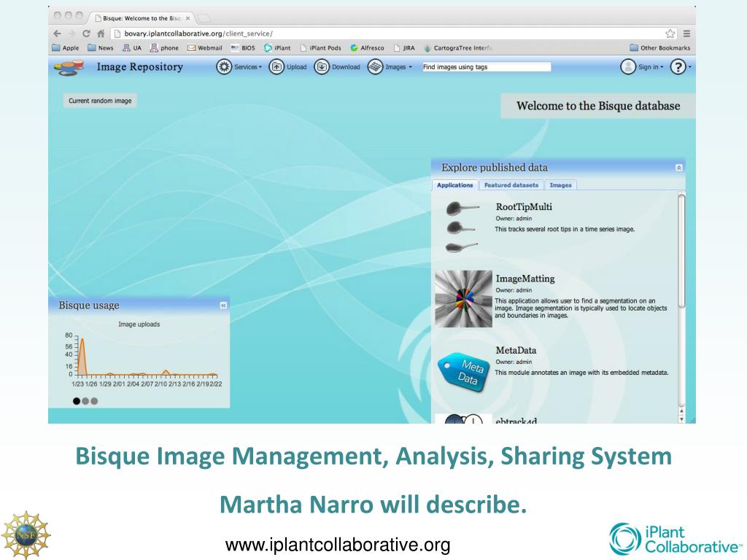Open the News bookmarks folder

pyautogui.click(x=101, y=47)
